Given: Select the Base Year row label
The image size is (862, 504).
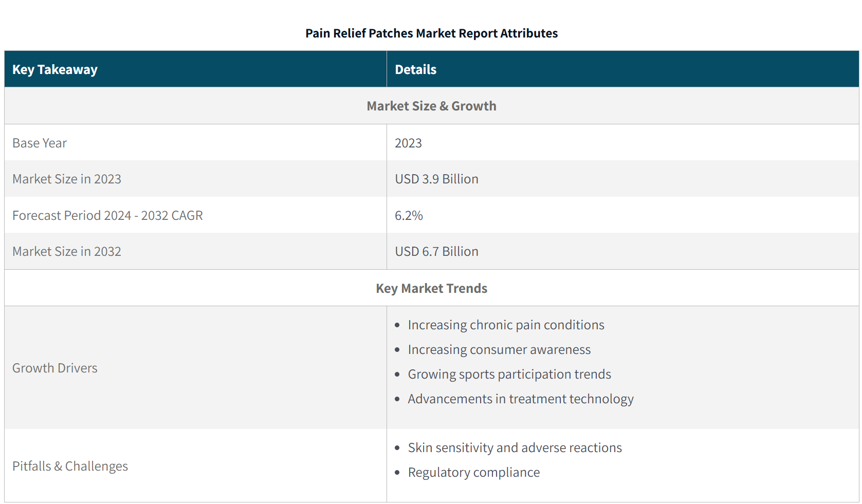Looking at the screenshot, I should [40, 143].
